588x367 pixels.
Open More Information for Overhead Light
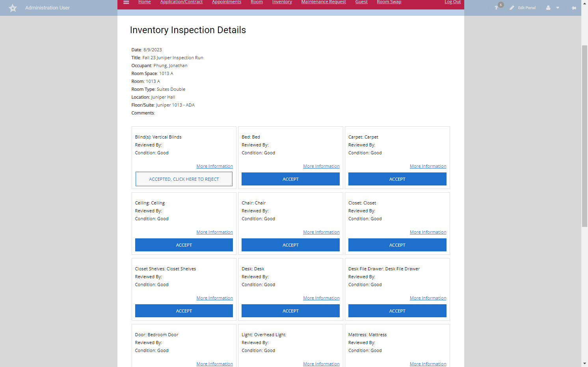(x=321, y=364)
